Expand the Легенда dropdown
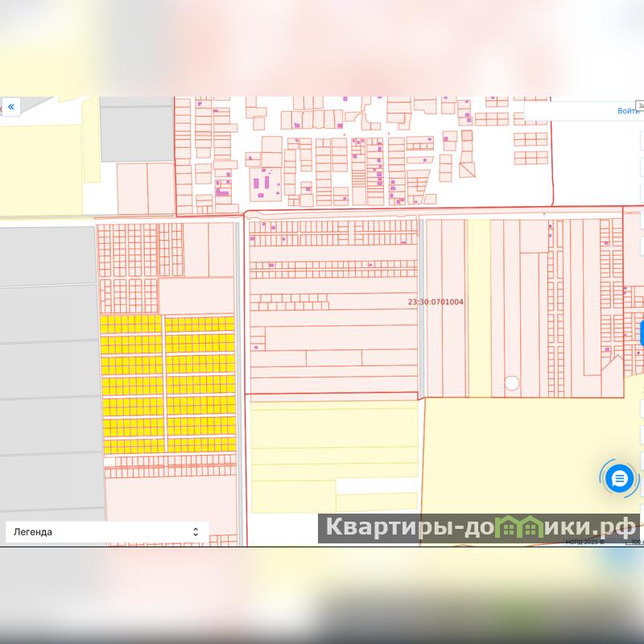The width and height of the screenshot is (644, 644). click(x=106, y=532)
